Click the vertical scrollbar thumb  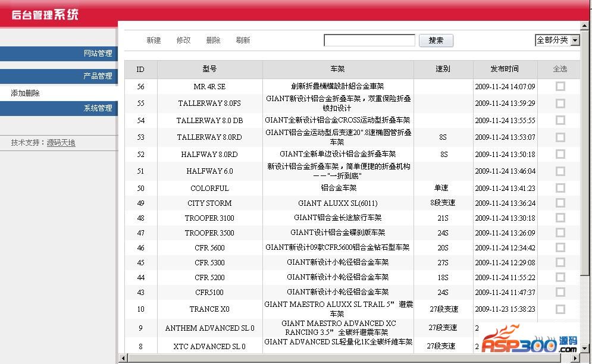point(584,153)
